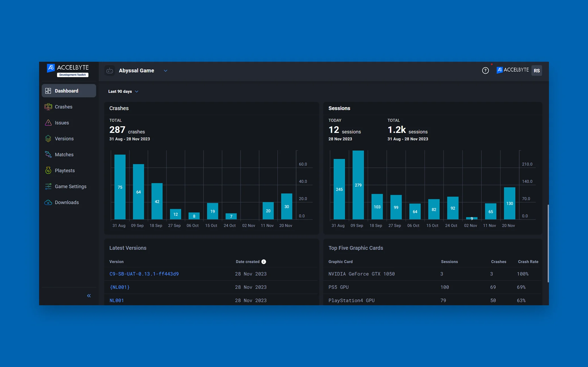Click the 09 Sep sessions bar labeled 279

(358, 185)
